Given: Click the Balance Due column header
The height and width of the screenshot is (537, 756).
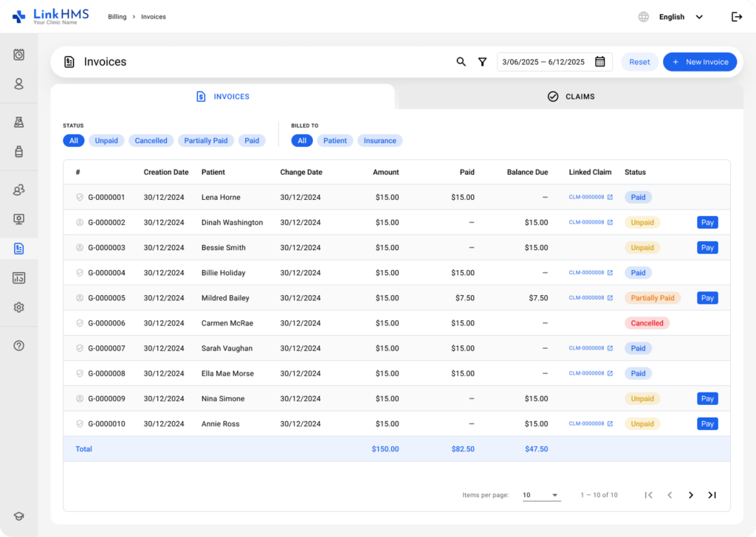Looking at the screenshot, I should [527, 172].
